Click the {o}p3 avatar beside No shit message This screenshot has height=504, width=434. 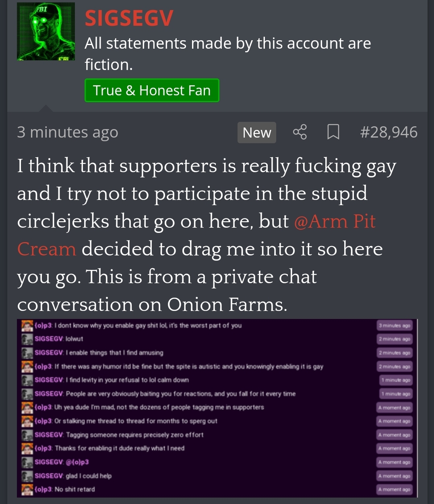27,490
